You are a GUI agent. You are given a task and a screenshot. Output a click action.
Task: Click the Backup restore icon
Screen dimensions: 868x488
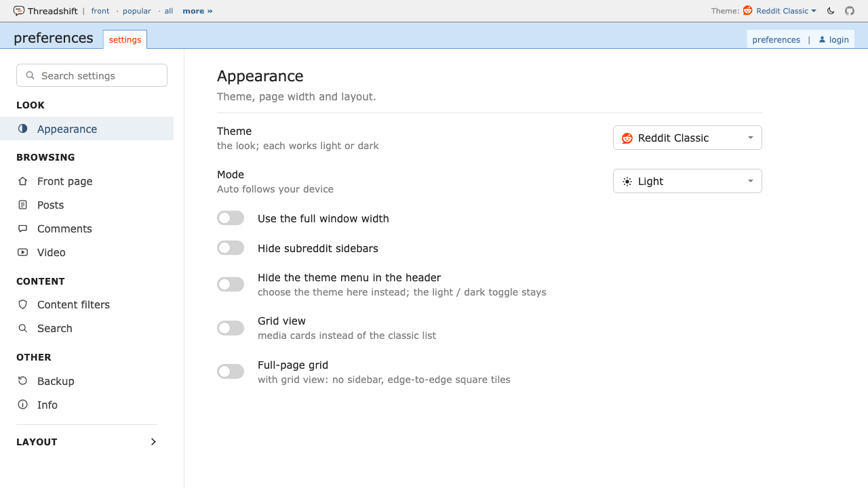pos(23,381)
